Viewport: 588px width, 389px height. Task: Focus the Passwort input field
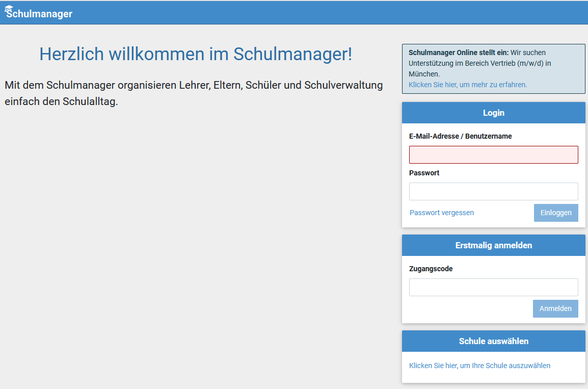click(493, 191)
